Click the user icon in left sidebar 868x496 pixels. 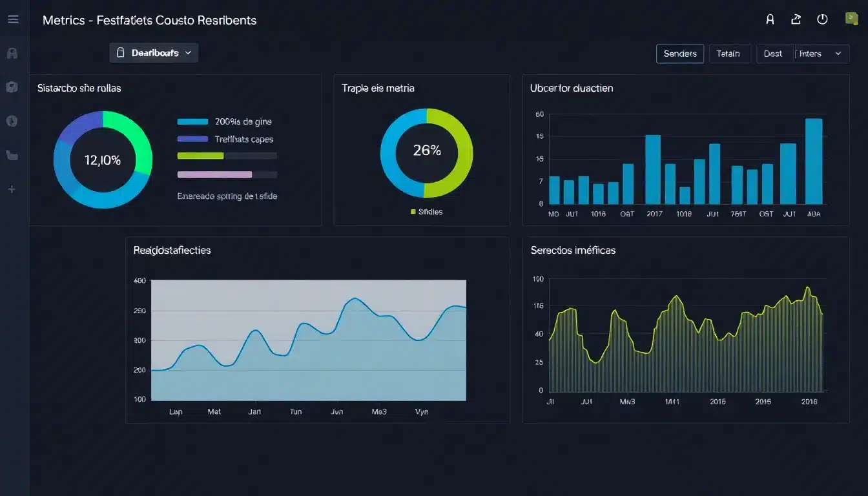[x=12, y=54]
